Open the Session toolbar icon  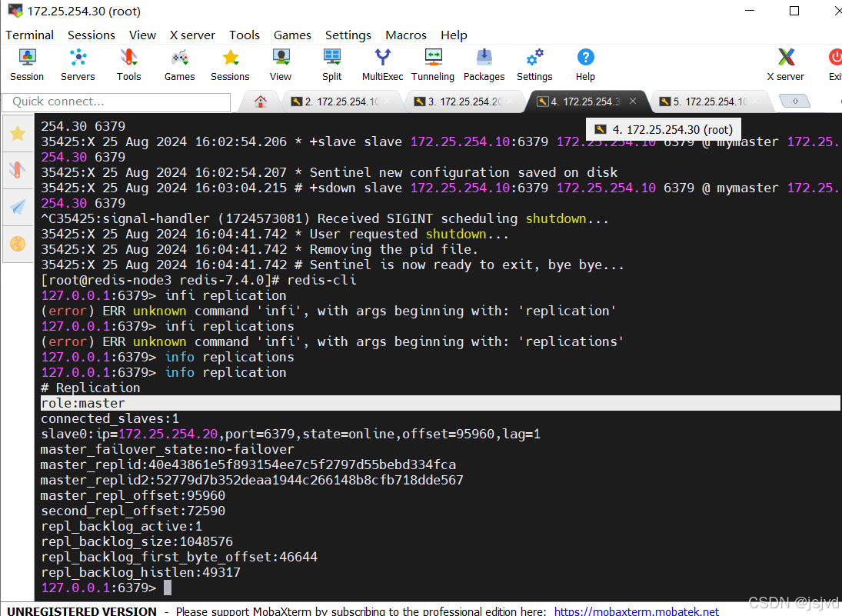(x=27, y=65)
